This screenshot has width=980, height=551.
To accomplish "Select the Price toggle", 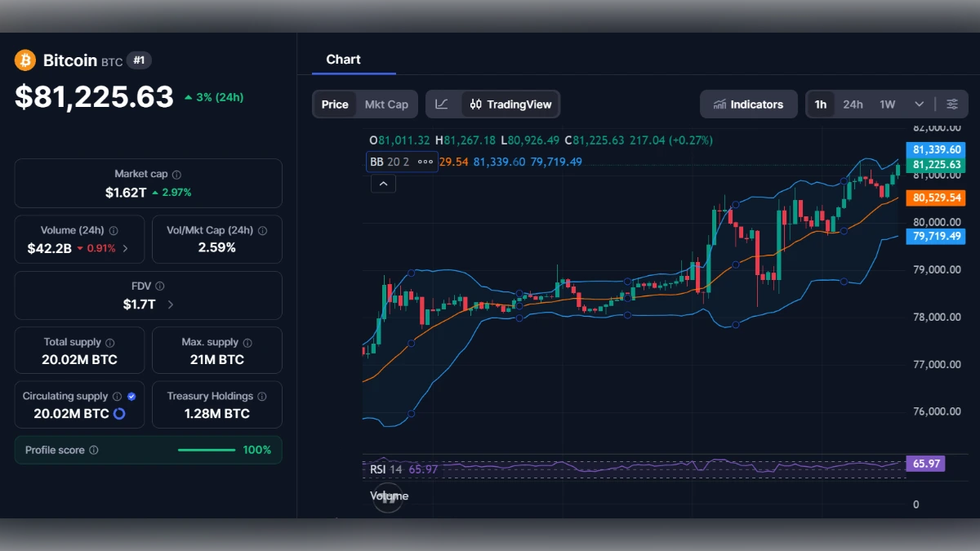I will tap(335, 104).
